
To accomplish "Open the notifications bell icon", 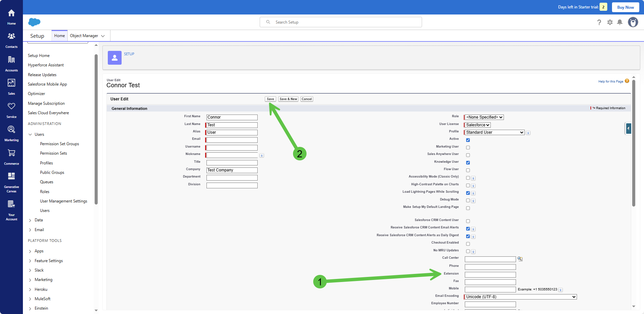I will [x=620, y=22].
